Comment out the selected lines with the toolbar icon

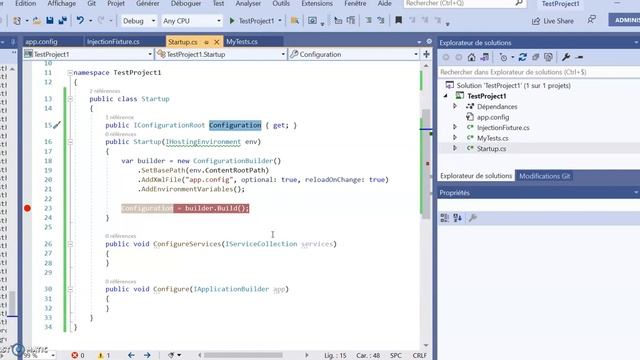coord(369,20)
